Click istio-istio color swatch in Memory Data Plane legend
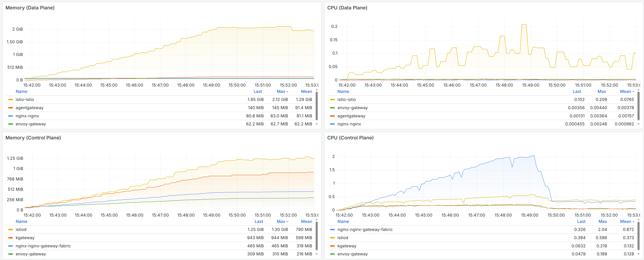Image resolution: width=644 pixels, height=260 pixels. click(x=10, y=100)
